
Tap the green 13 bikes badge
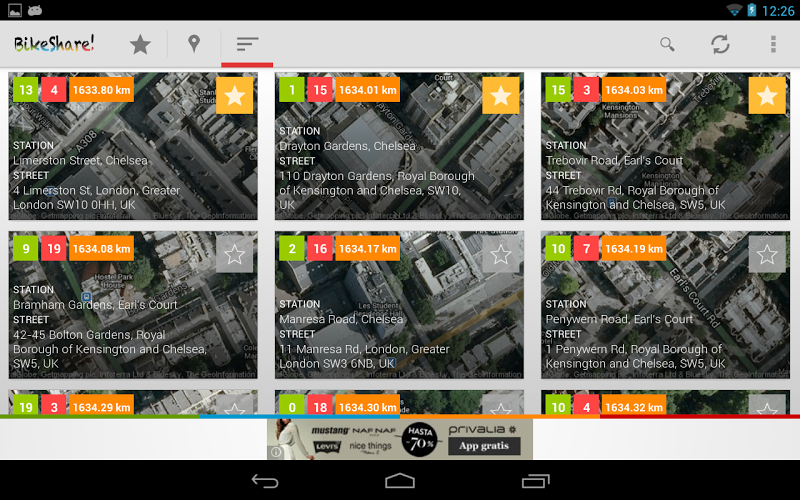pyautogui.click(x=26, y=90)
